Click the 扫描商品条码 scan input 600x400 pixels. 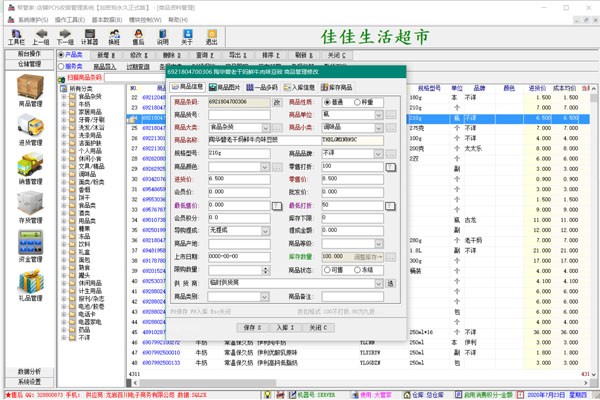click(135, 78)
